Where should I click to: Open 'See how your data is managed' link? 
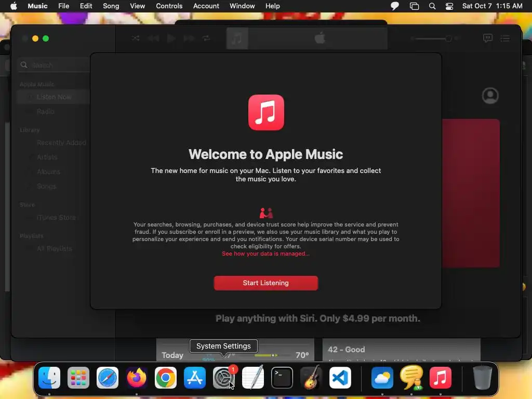tap(265, 254)
